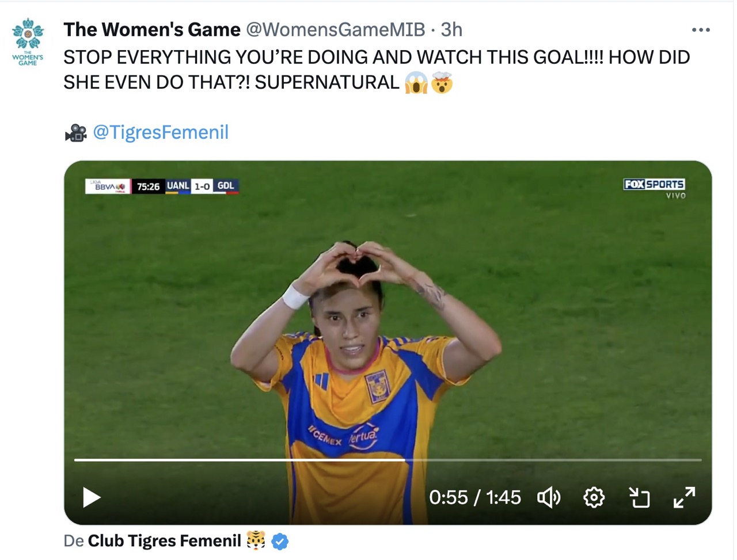The width and height of the screenshot is (737, 560).
Task: Click the blue verified badge
Action: pos(280,541)
